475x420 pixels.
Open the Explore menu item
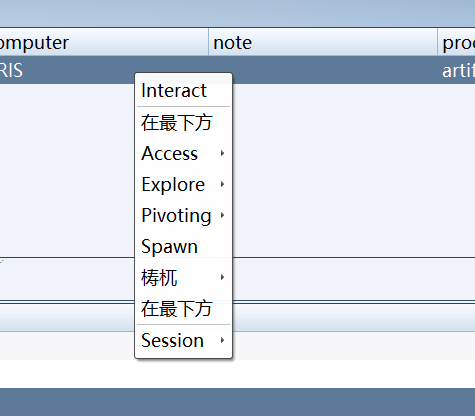pos(183,184)
